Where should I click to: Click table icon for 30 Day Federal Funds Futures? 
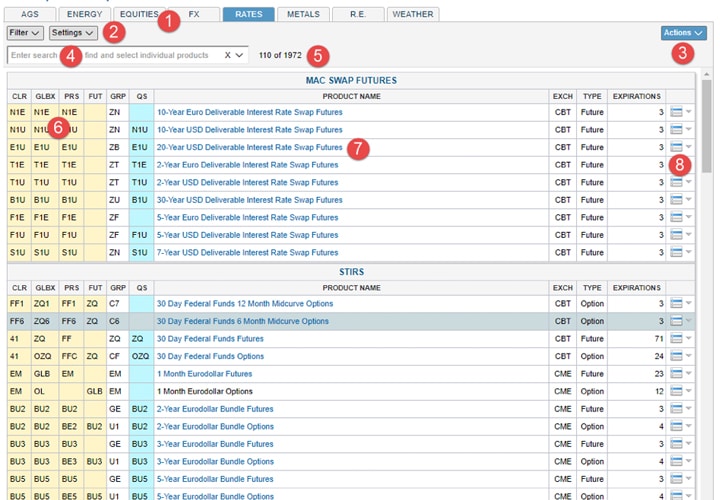[676, 339]
